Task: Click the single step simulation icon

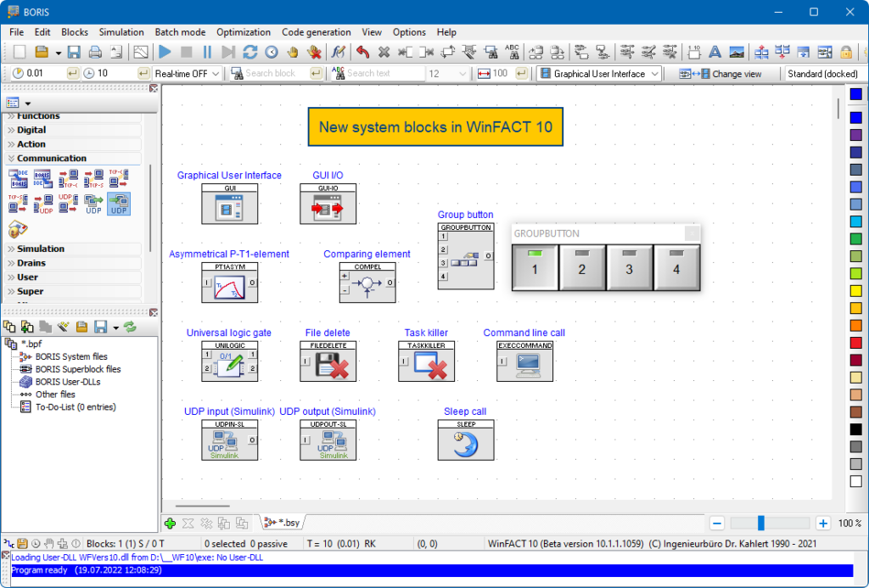Action: tap(227, 52)
